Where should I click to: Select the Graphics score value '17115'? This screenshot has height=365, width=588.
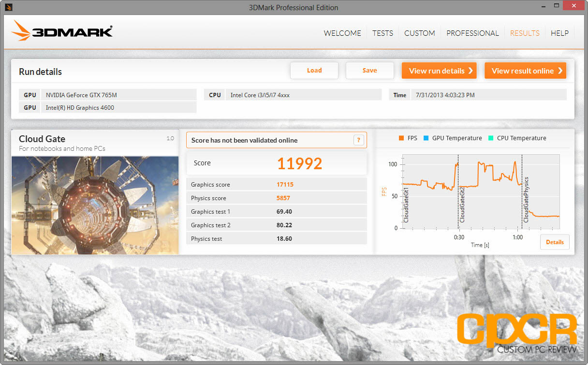[x=285, y=185]
